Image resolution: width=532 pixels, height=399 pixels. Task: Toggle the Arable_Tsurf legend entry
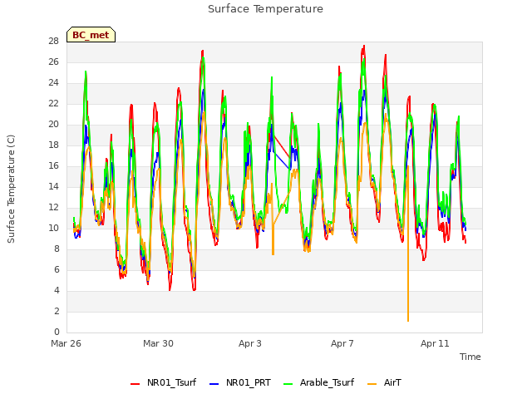coord(319,382)
